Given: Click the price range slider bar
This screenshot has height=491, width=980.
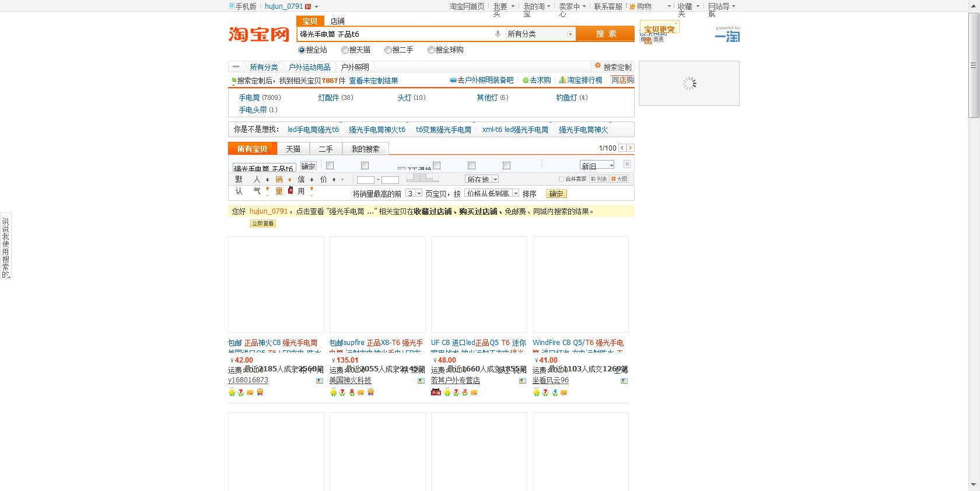Looking at the screenshot, I should pos(423,178).
